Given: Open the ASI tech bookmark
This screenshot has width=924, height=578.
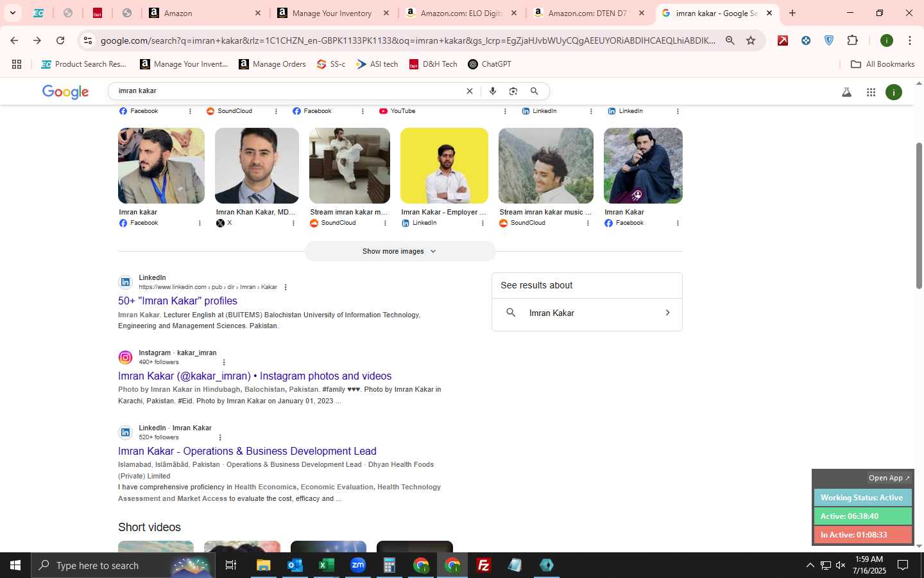Looking at the screenshot, I should 377,64.
